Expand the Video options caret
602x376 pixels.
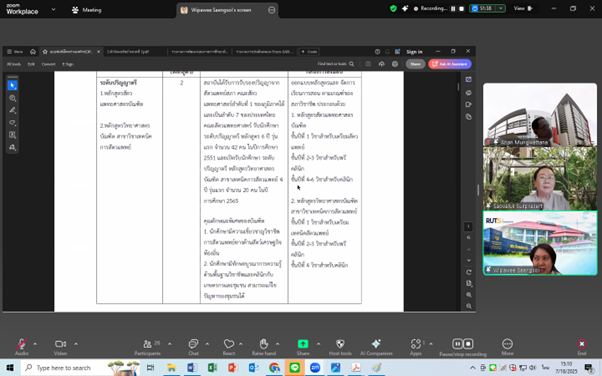point(76,344)
